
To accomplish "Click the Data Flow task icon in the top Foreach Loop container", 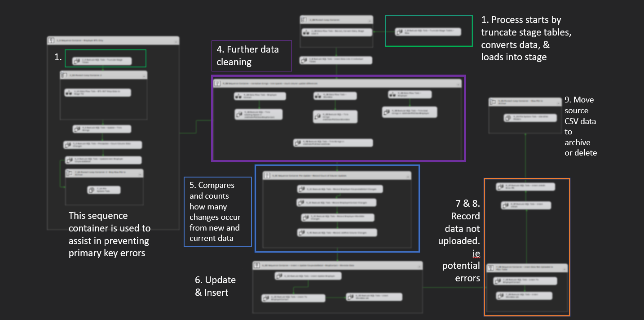I will [306, 32].
